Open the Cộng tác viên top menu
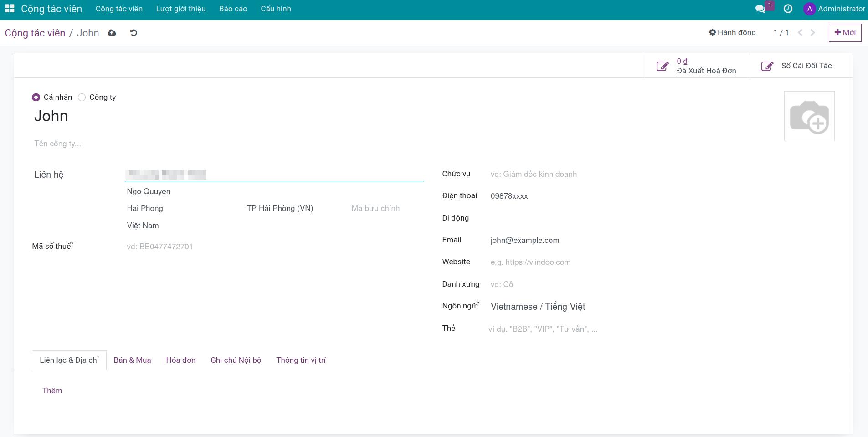 (119, 9)
